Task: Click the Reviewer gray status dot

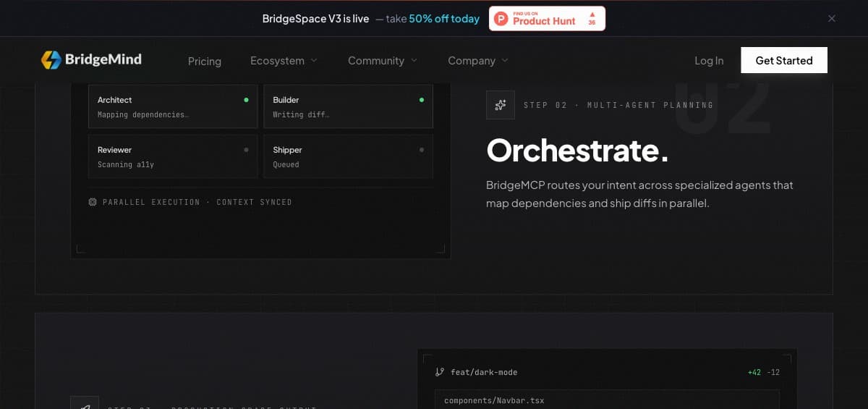Action: point(247,150)
